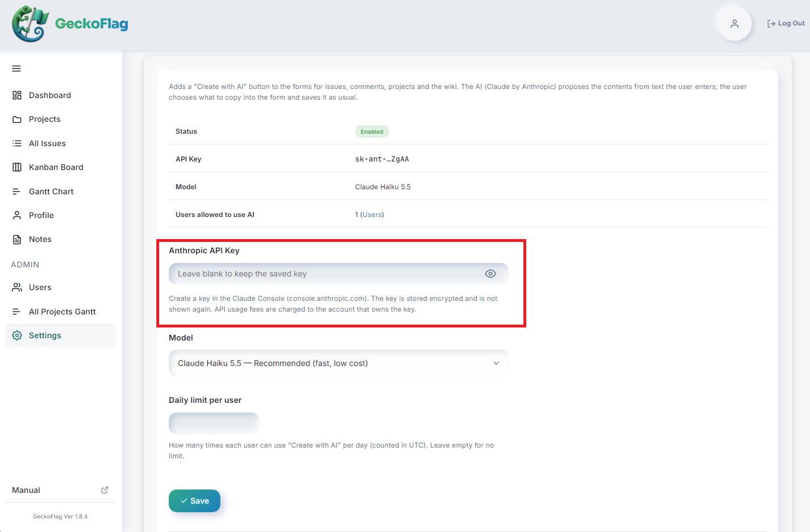Open the Manual link

pos(60,490)
